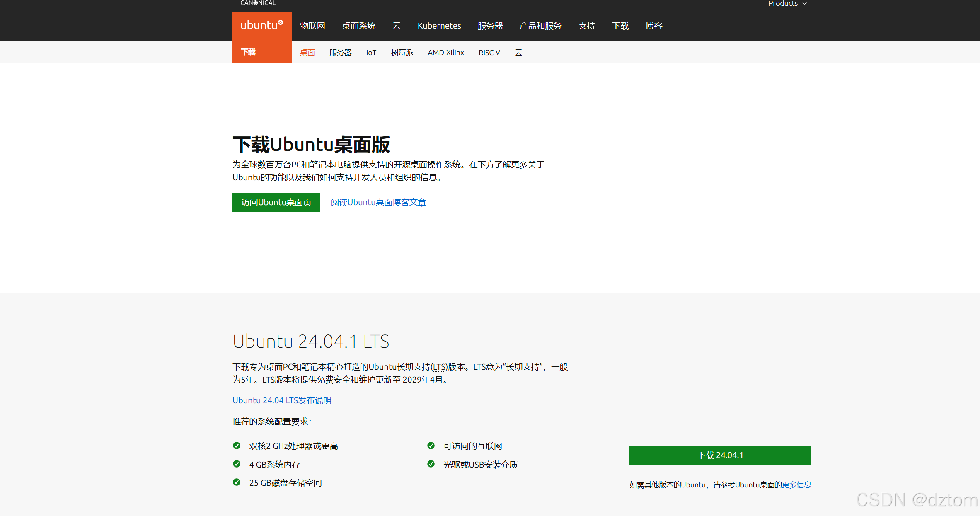Select the 服务器 download tab
Screen dimensions: 980x516
(340, 53)
